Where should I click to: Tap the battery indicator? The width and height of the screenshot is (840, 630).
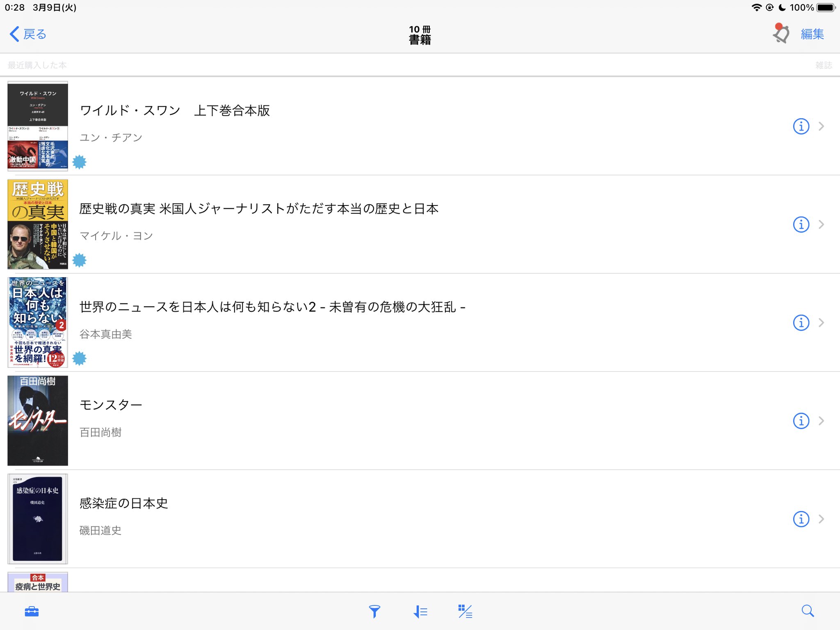coord(826,7)
